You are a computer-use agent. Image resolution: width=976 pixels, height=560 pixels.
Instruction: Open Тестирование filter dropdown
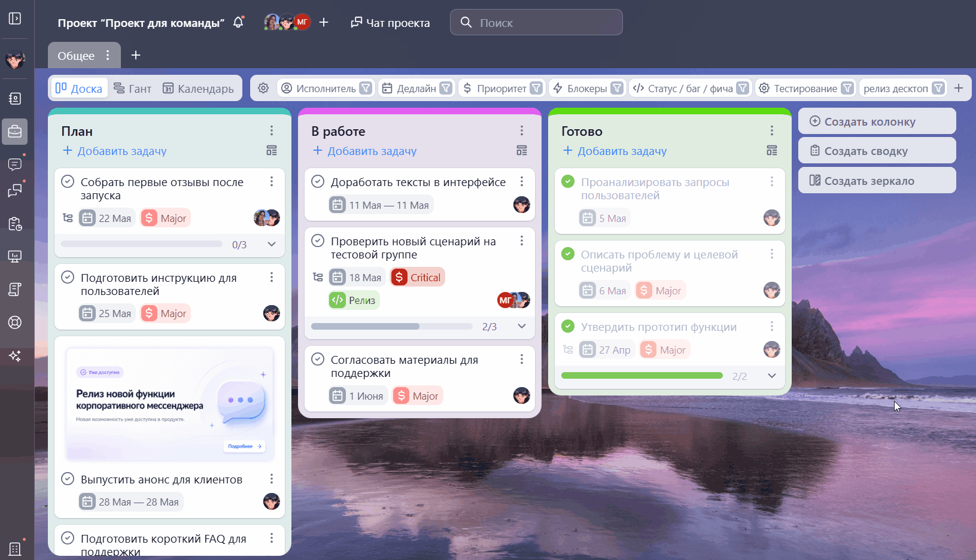847,88
